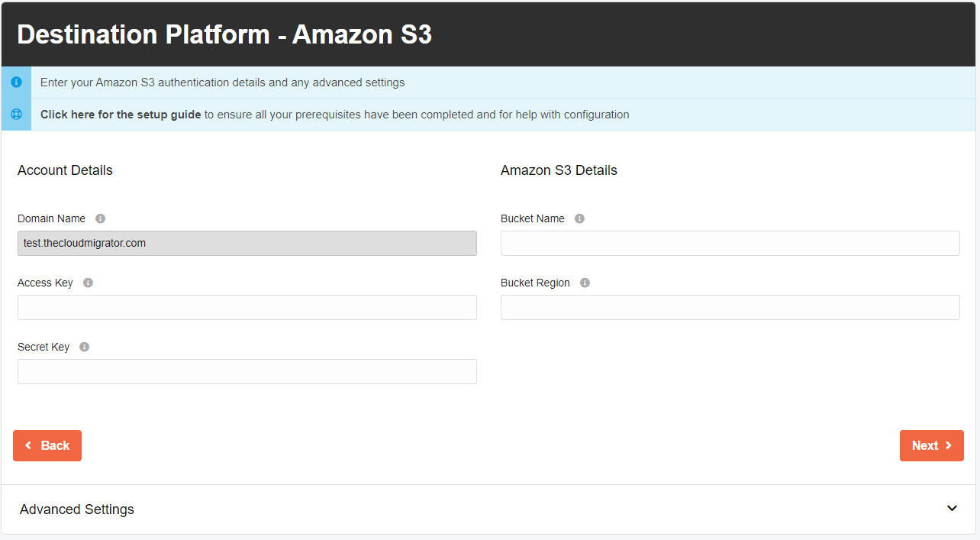Click the Next button
The width and height of the screenshot is (980, 540).
(931, 445)
